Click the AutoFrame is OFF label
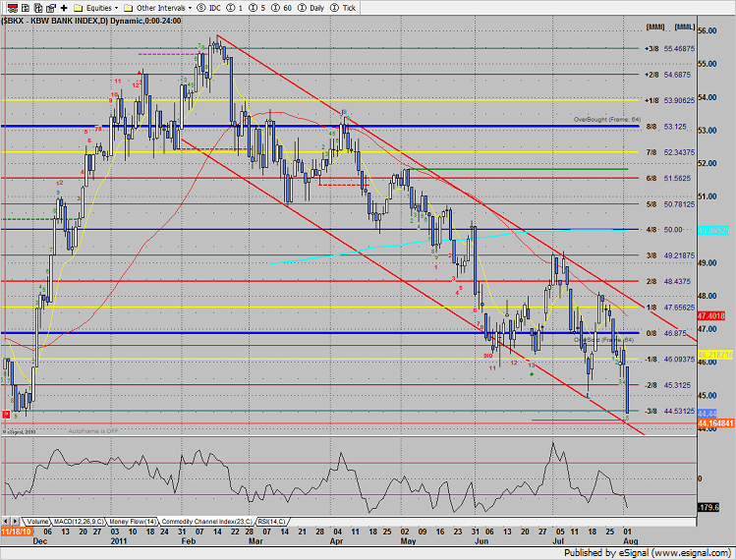 [93, 431]
